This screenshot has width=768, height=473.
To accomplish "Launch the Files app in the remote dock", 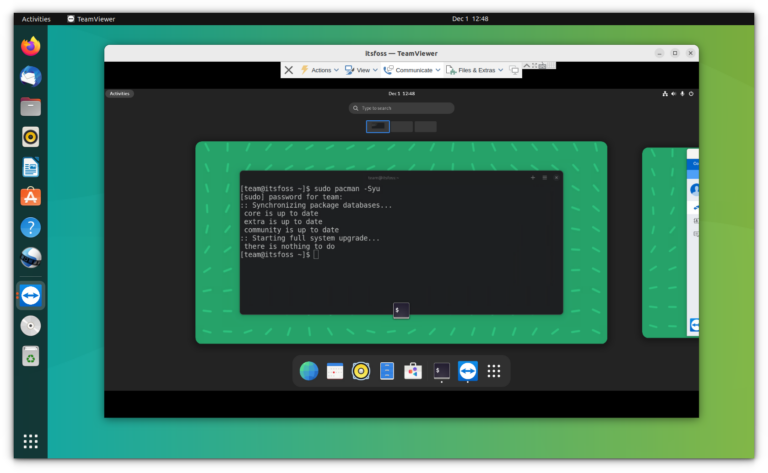I will coord(387,371).
